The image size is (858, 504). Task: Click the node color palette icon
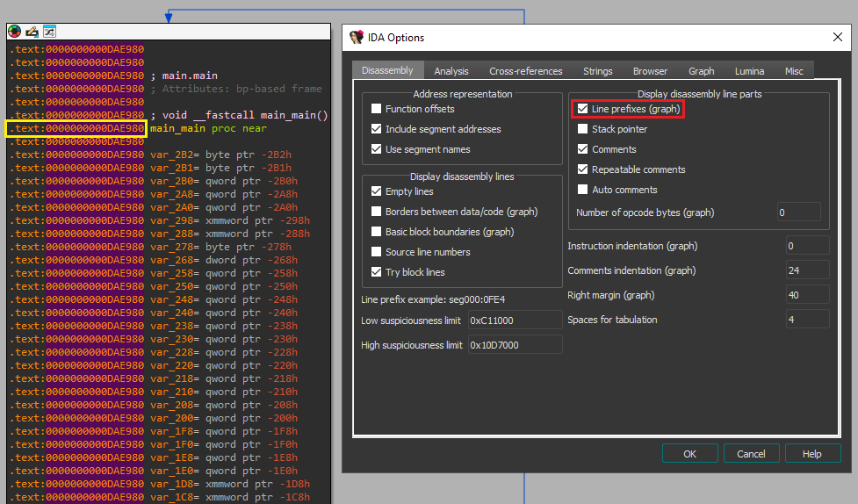coord(15,31)
